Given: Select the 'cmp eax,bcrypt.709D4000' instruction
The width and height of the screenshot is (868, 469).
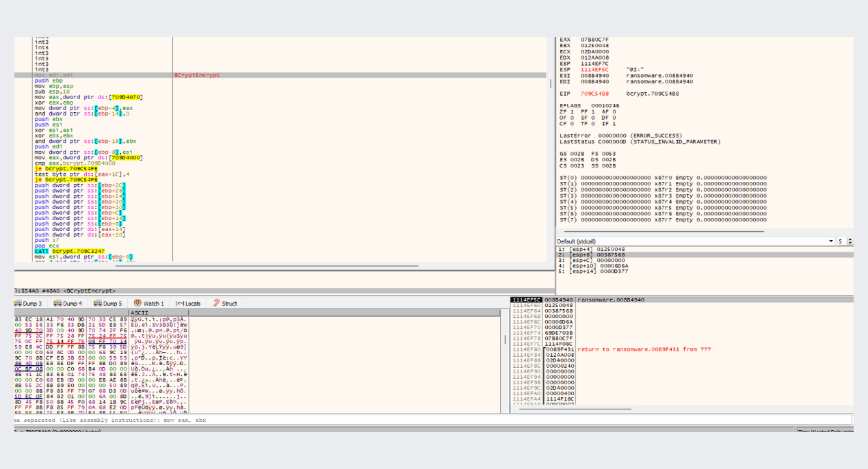Looking at the screenshot, I should point(74,163).
